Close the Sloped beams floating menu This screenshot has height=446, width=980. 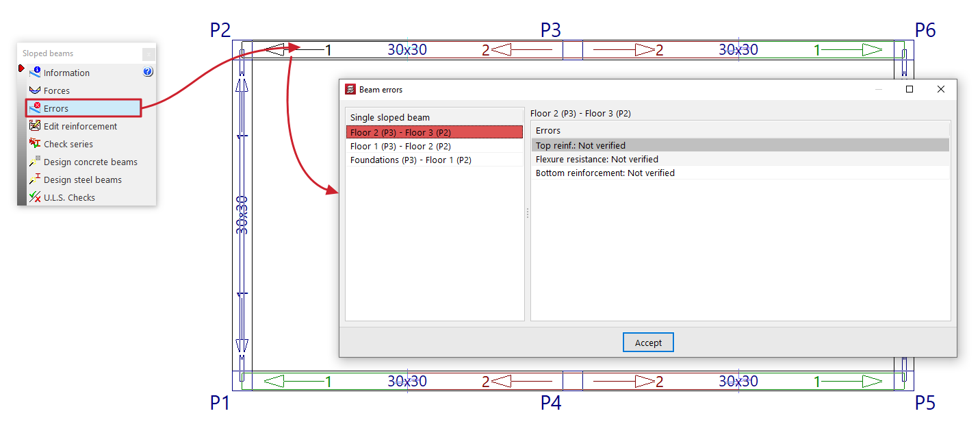(x=149, y=54)
